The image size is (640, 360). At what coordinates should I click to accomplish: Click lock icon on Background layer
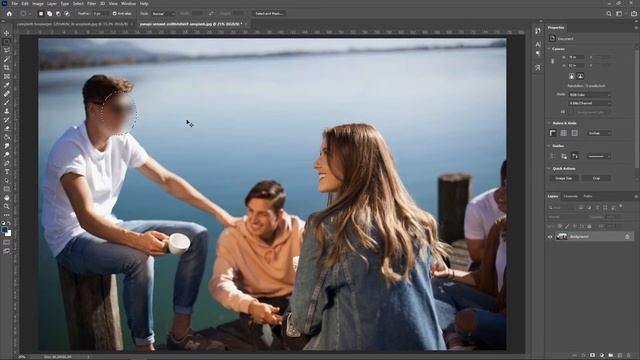[627, 237]
